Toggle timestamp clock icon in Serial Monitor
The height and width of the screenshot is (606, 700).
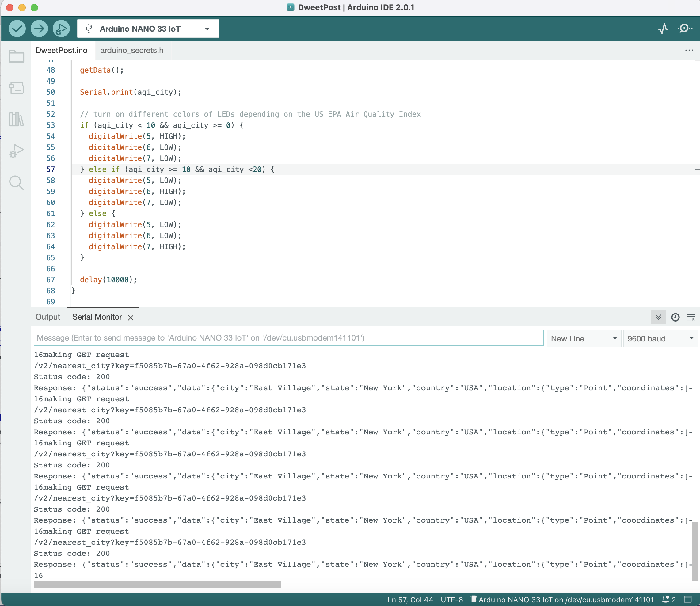tap(675, 317)
